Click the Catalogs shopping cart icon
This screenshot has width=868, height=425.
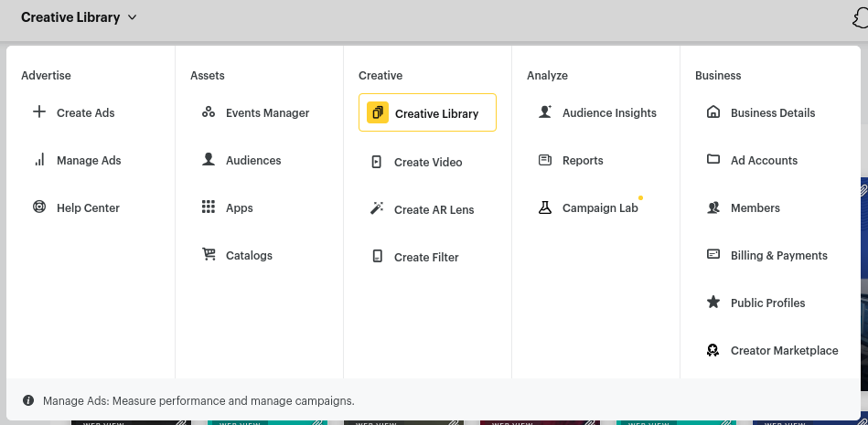click(209, 255)
